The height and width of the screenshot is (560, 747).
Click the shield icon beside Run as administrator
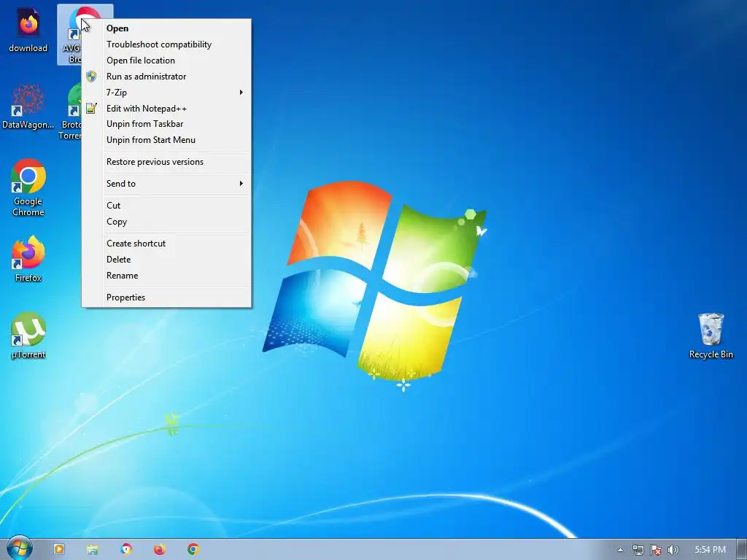(91, 76)
